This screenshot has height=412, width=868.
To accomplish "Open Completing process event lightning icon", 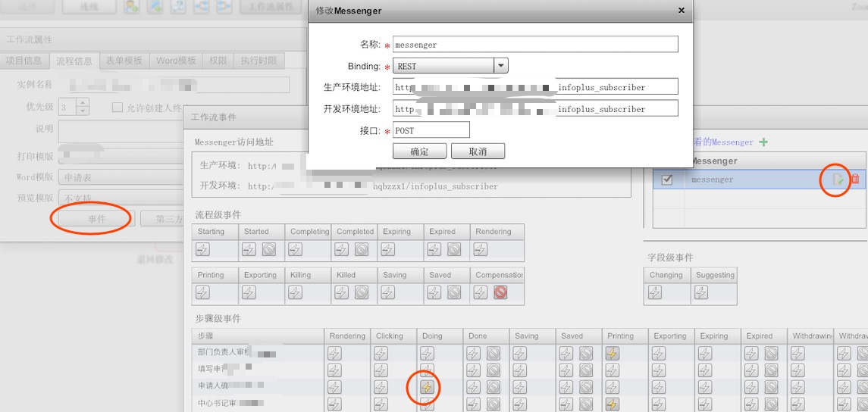I will [x=295, y=250].
